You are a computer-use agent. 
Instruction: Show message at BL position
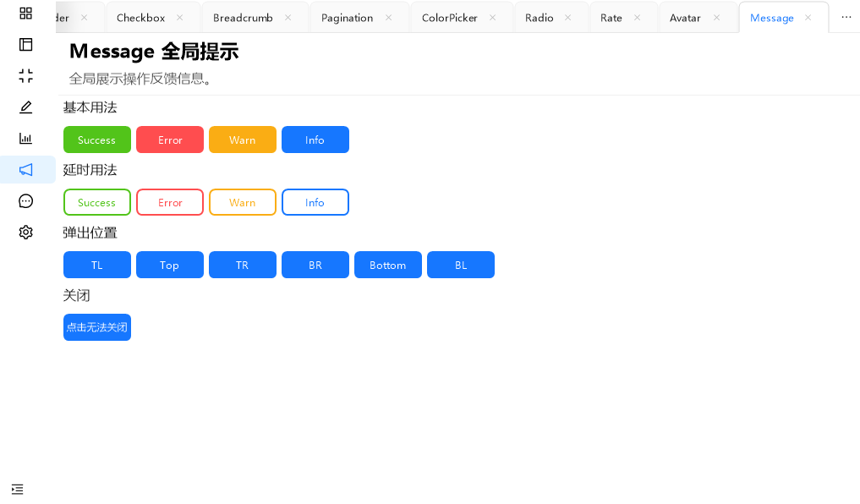pos(461,265)
